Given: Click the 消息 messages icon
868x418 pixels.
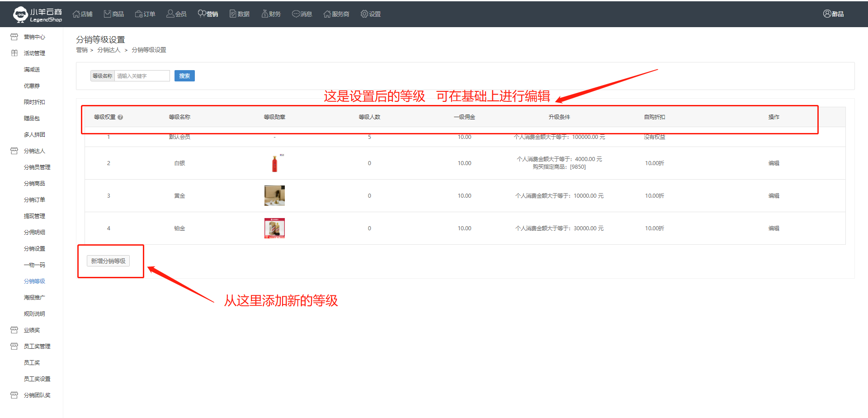Looking at the screenshot, I should (296, 14).
